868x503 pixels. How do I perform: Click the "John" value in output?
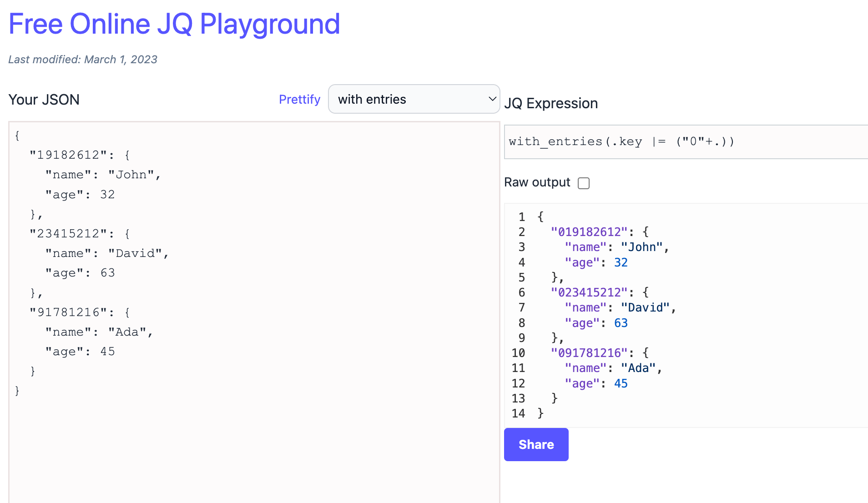point(642,247)
